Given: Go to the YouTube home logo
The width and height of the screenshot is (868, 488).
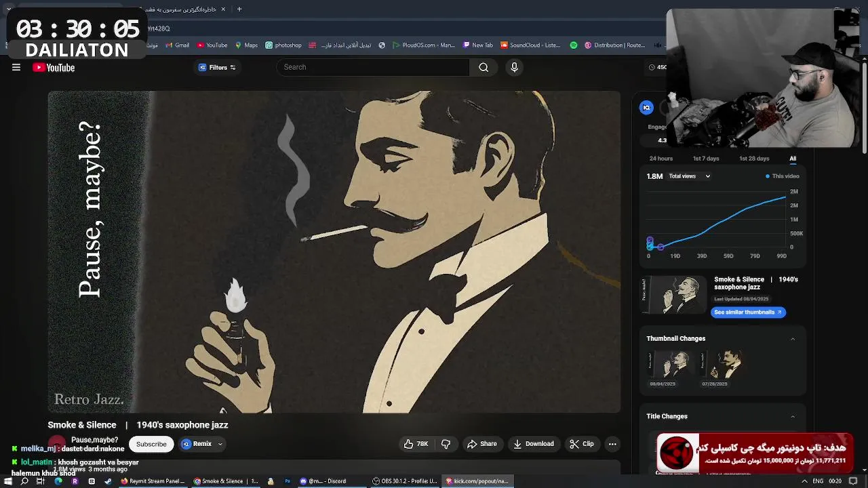Looking at the screenshot, I should (x=54, y=67).
